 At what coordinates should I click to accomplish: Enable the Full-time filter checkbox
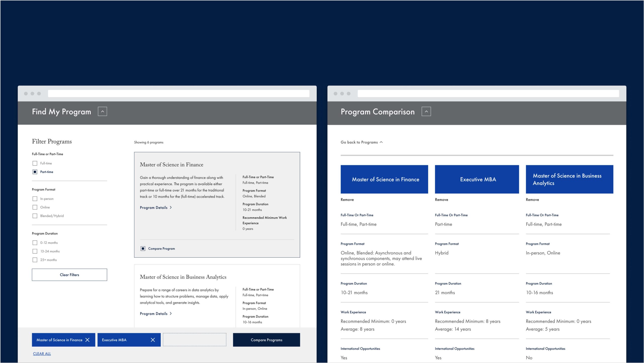tap(35, 163)
